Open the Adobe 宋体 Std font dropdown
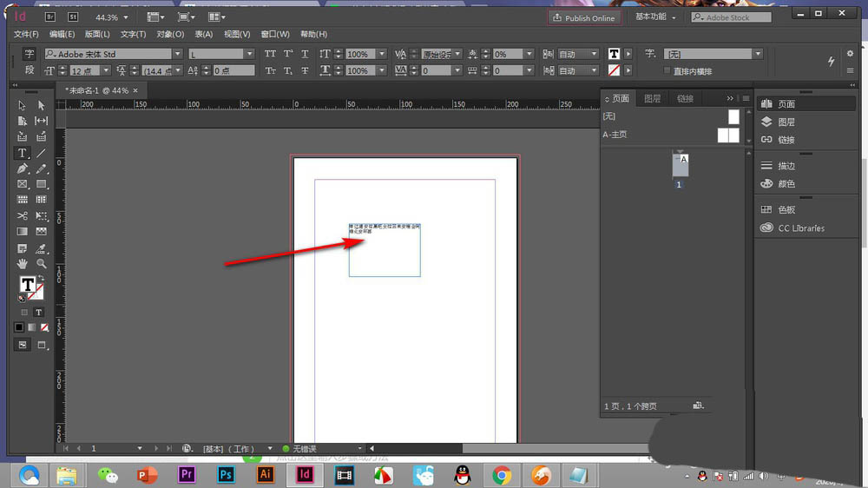 tap(178, 54)
